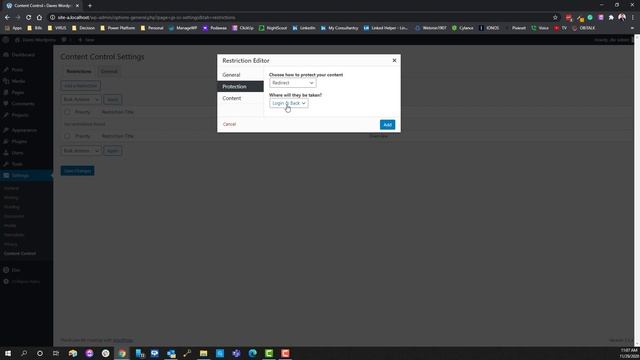Open Projects in the WordPress sidebar
Viewport: 640px width, 360px height.
[x=20, y=115]
